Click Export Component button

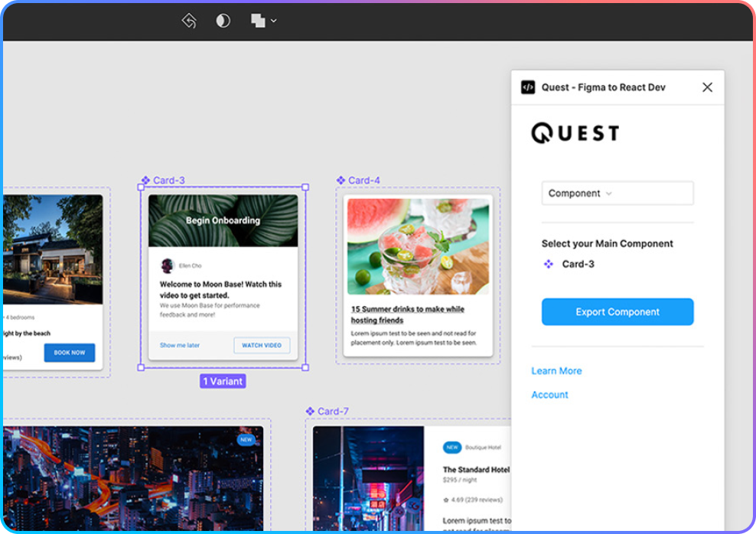point(618,312)
